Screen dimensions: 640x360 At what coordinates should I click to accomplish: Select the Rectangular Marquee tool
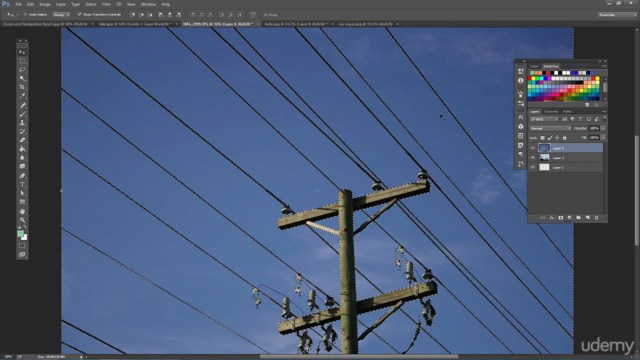point(22,61)
